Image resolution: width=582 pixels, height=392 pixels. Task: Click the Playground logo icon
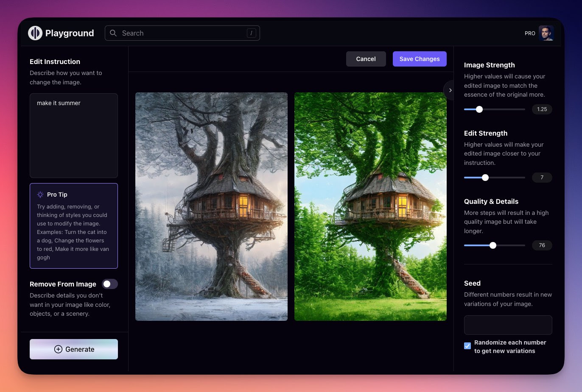click(x=35, y=33)
